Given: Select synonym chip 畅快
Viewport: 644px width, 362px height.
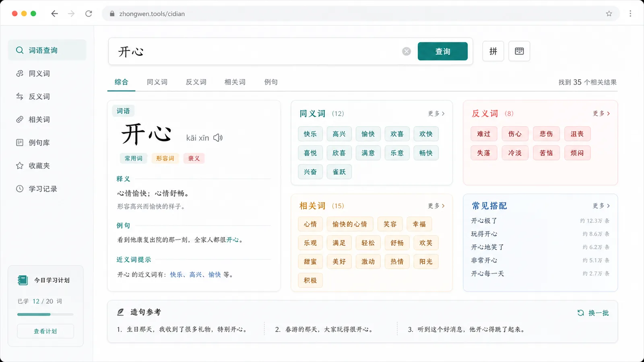Looking at the screenshot, I should [x=426, y=153].
